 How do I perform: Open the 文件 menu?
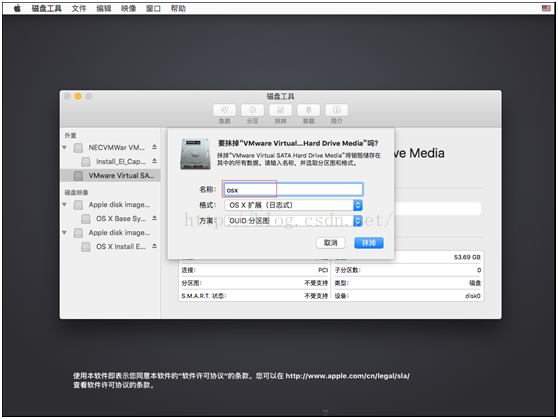pyautogui.click(x=79, y=8)
